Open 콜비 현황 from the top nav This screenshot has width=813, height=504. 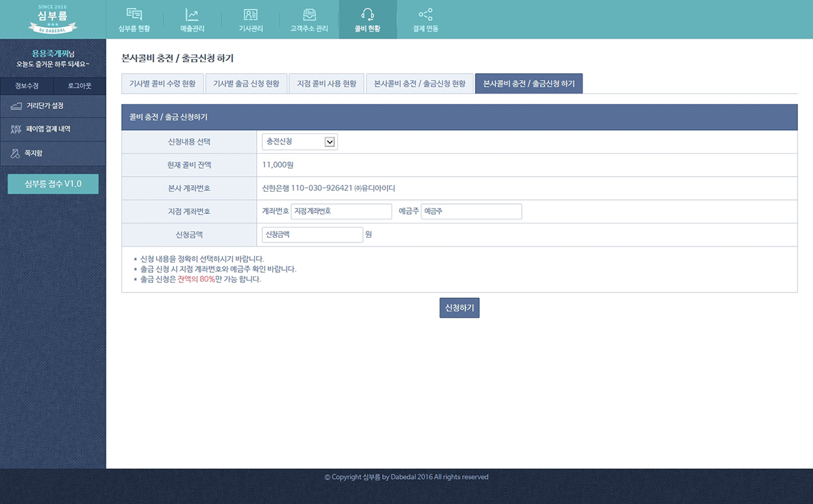[367, 20]
